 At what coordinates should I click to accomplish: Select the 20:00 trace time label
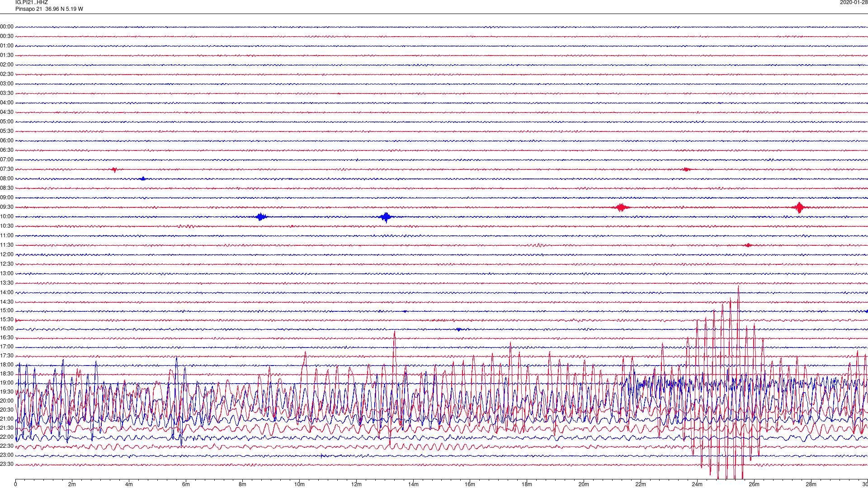click(7, 401)
